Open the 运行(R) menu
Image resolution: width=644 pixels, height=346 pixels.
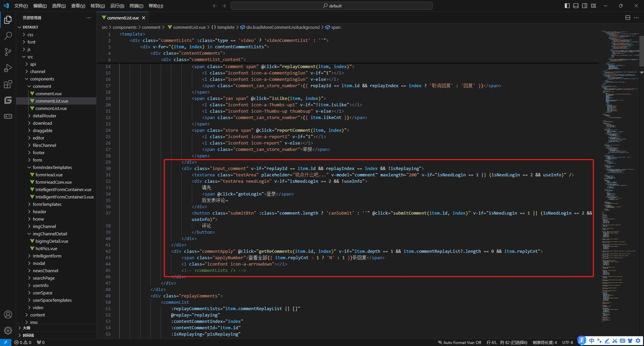(x=117, y=6)
